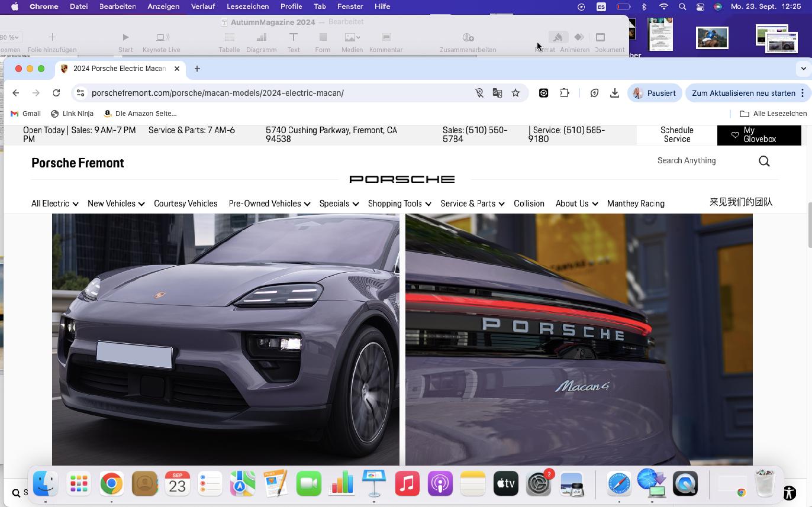Open the Google Translate page icon
The height and width of the screenshot is (507, 812).
pyautogui.click(x=497, y=93)
